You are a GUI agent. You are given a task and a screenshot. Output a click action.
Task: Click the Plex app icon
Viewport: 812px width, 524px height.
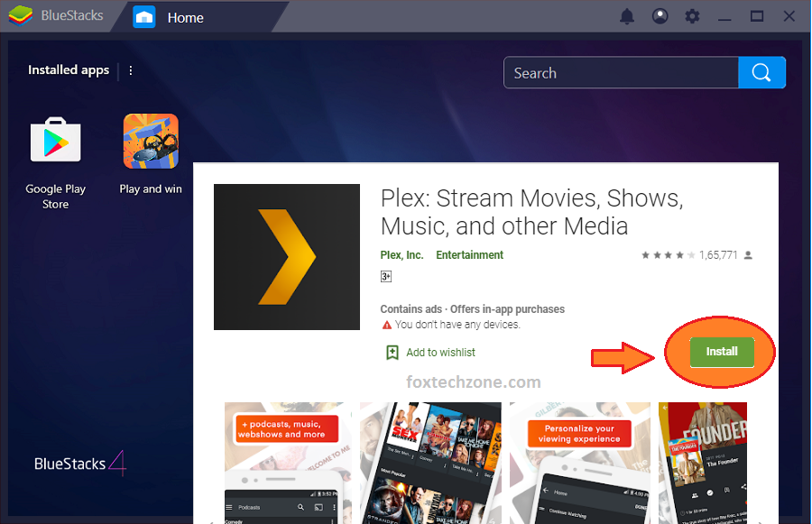point(287,257)
